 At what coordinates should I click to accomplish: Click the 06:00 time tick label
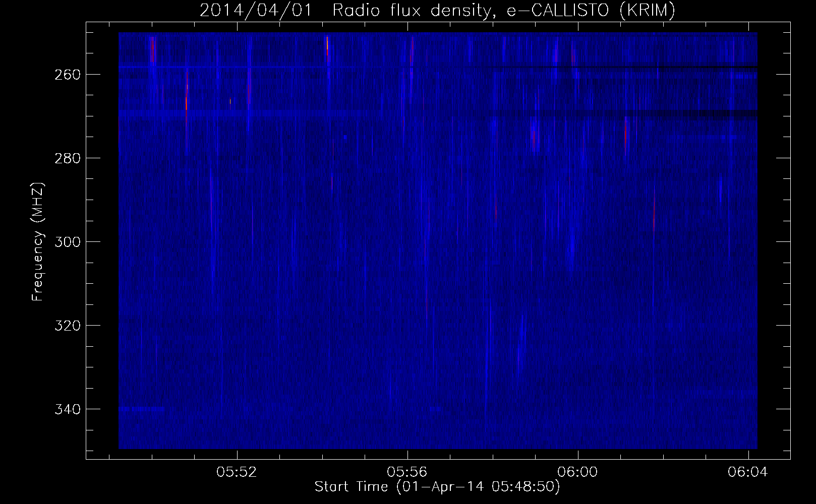(577, 472)
